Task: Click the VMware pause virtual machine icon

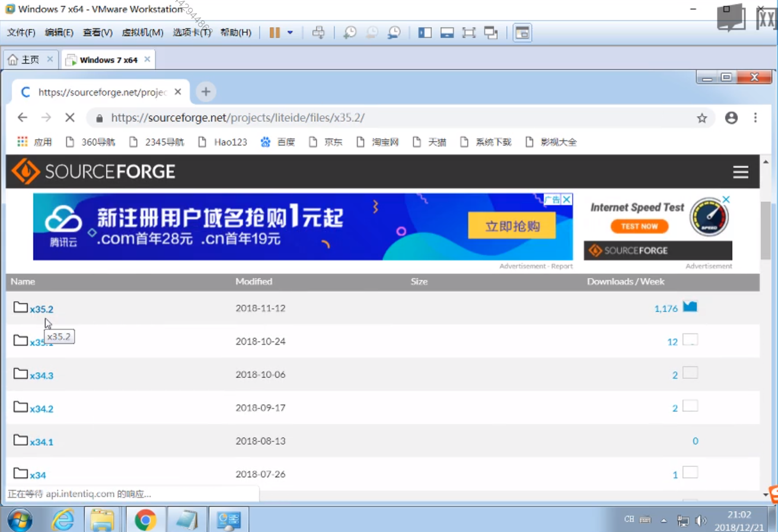Action: tap(275, 33)
